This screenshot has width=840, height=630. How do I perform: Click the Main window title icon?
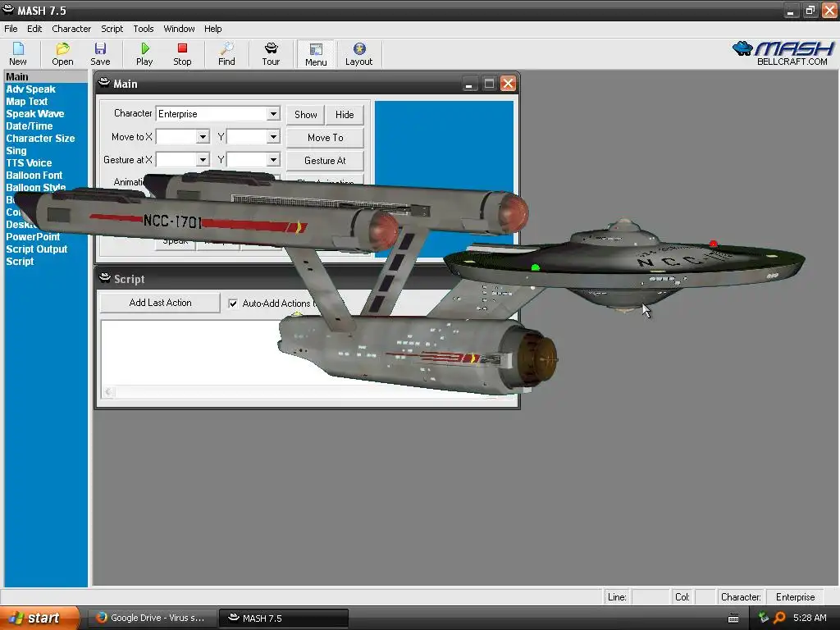104,83
